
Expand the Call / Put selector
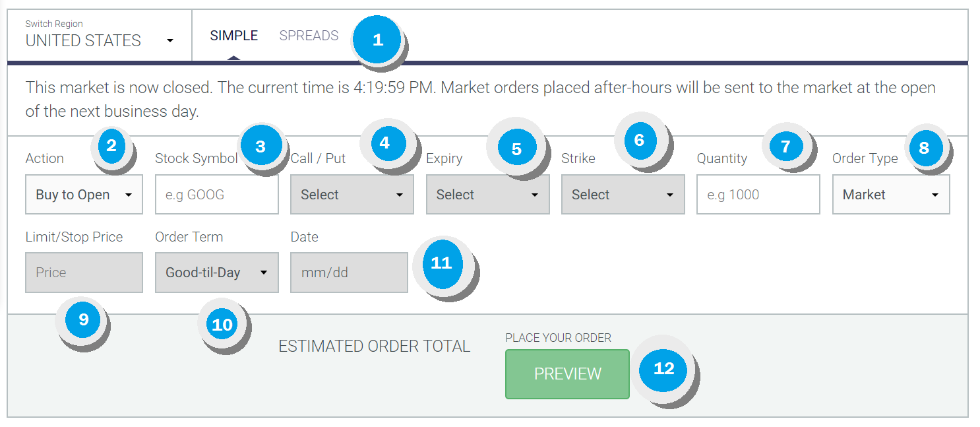tap(352, 195)
